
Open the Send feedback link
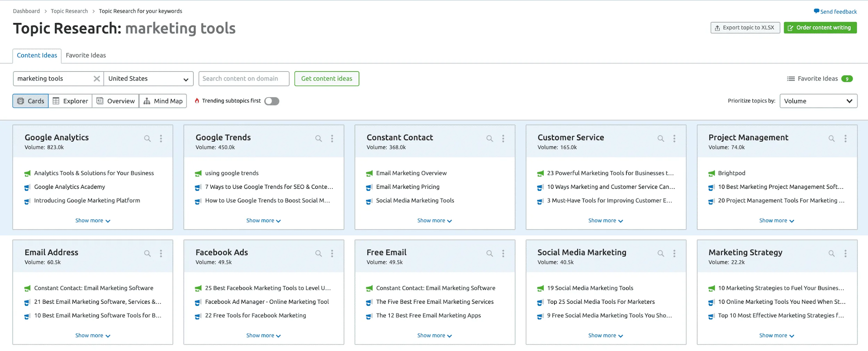[835, 12]
